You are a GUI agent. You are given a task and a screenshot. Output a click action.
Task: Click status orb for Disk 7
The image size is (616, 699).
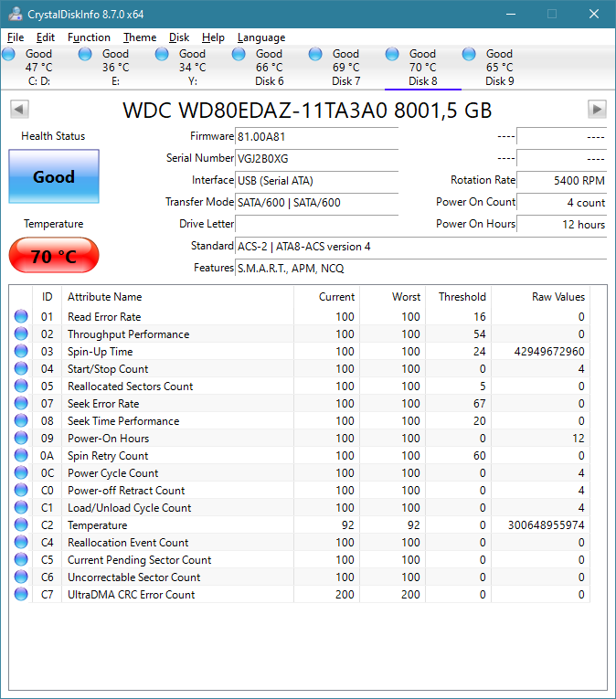315,54
